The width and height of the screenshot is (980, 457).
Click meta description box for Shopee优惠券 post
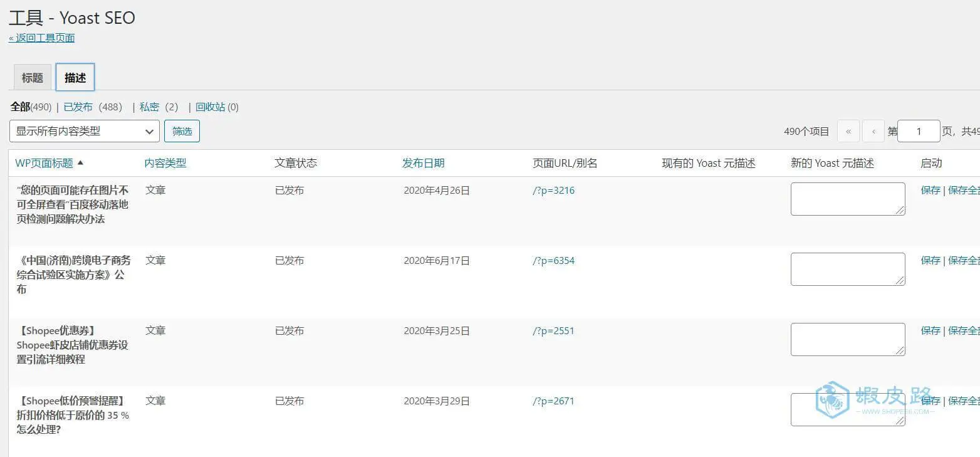click(x=848, y=339)
